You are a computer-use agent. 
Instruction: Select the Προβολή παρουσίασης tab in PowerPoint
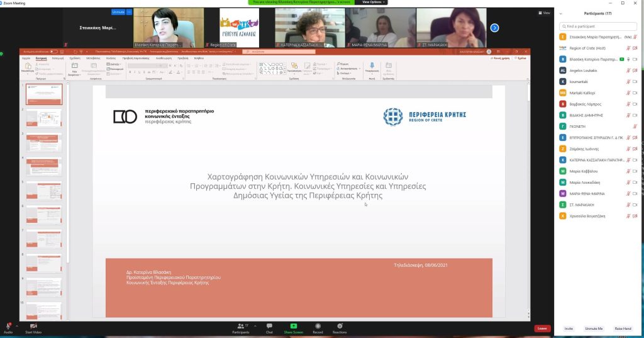[x=136, y=59]
